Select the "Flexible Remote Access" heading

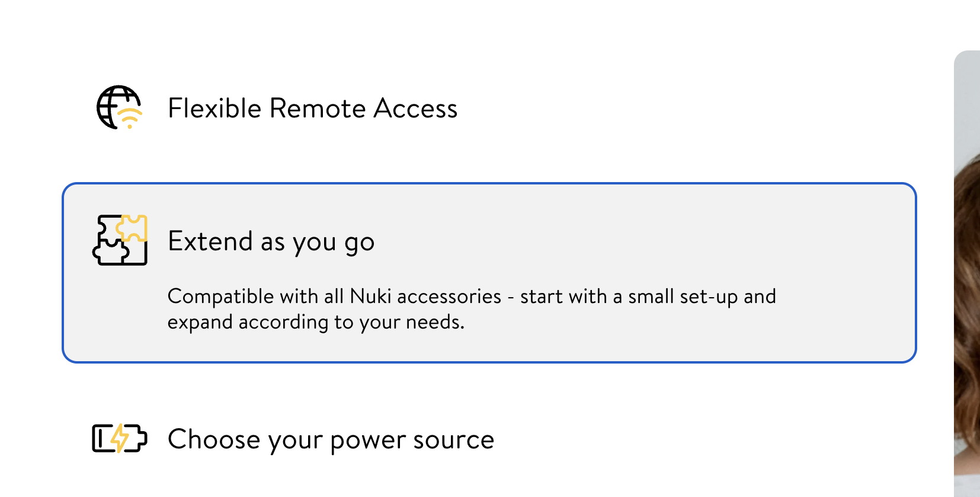coord(312,109)
